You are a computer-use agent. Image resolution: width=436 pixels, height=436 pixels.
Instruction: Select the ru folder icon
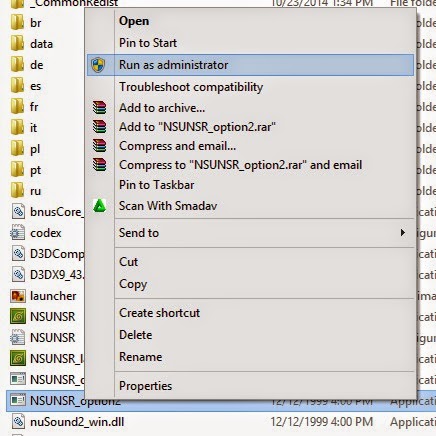(17, 191)
